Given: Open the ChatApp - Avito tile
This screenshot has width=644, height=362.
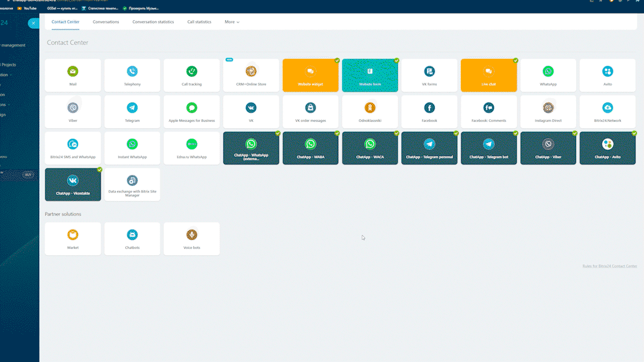Looking at the screenshot, I should coord(608,148).
